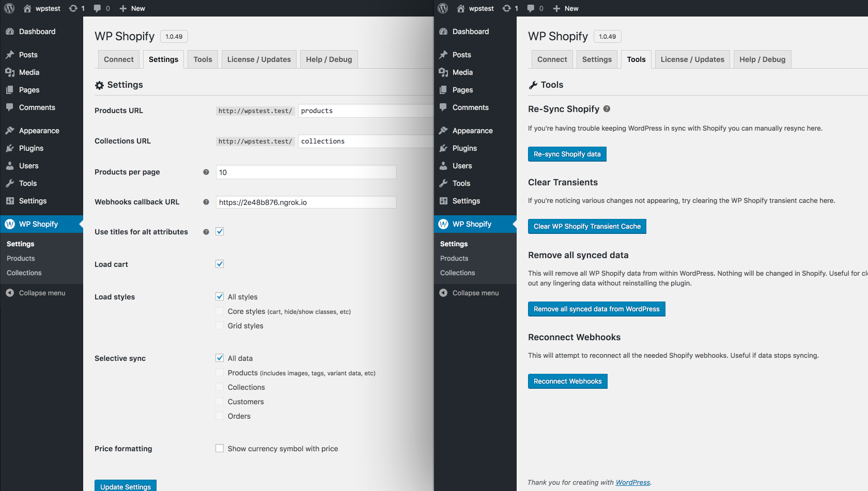Enable Show currency symbol with price
This screenshot has height=491, width=868.
(x=220, y=448)
